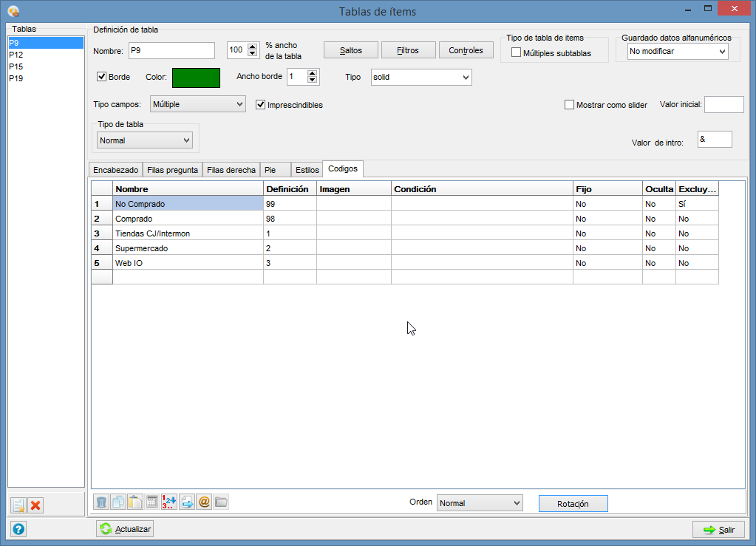This screenshot has height=546, width=756.
Task: Click the Supermercado name cell
Action: click(x=188, y=249)
